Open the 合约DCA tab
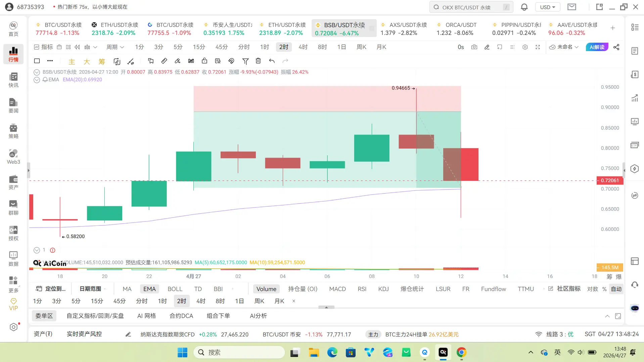 click(x=181, y=316)
